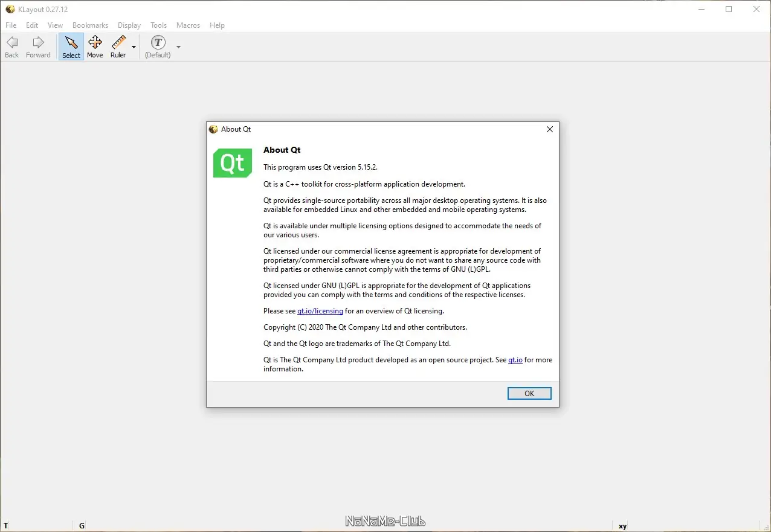This screenshot has width=771, height=532.
Task: Open the Edit menu
Action: coord(32,25)
